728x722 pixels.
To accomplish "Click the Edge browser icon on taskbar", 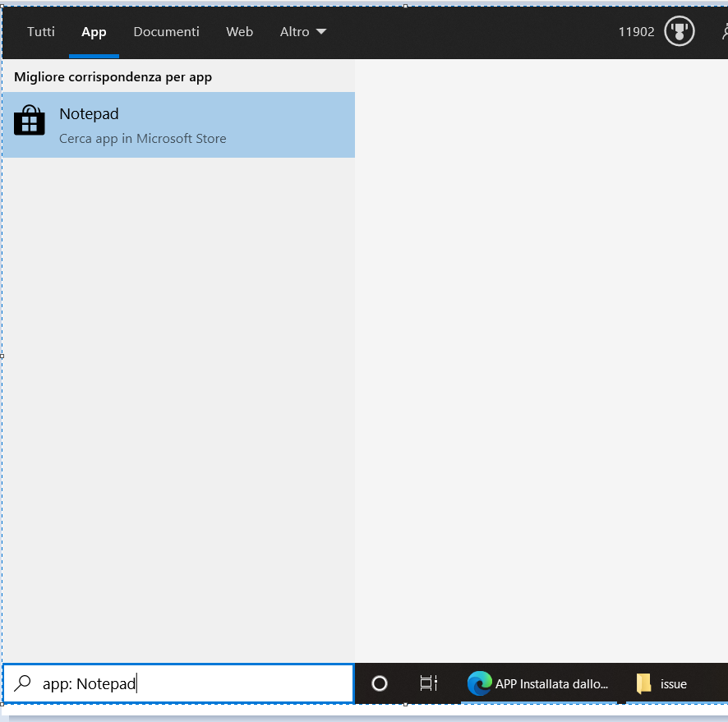I will tap(479, 683).
